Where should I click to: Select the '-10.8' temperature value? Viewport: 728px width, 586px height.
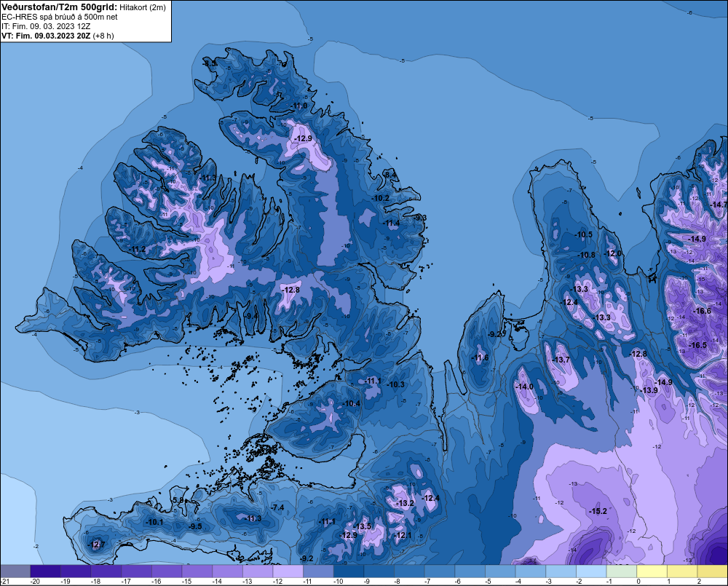click(586, 255)
